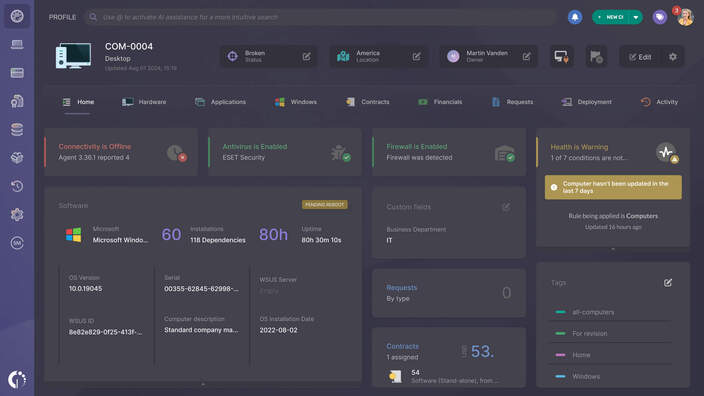Click the Business Department IT value

(x=389, y=240)
